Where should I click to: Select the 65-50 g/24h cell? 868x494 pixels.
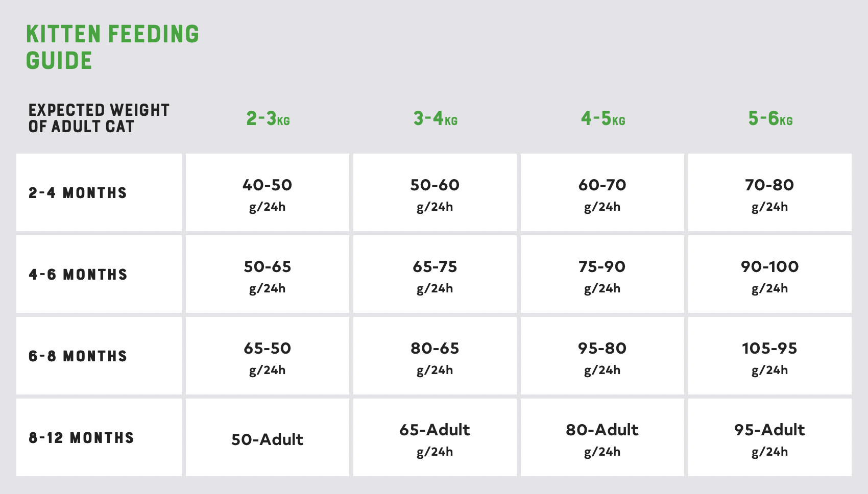coord(268,356)
